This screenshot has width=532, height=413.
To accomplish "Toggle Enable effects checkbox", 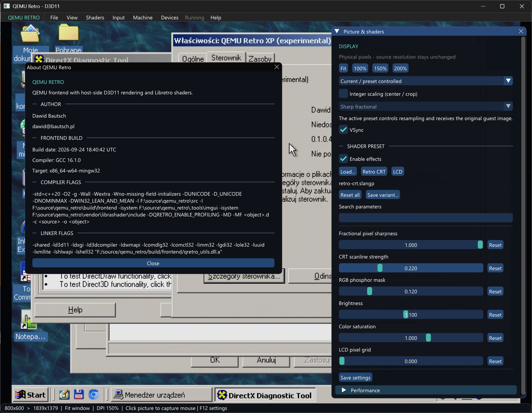I will coord(343,159).
